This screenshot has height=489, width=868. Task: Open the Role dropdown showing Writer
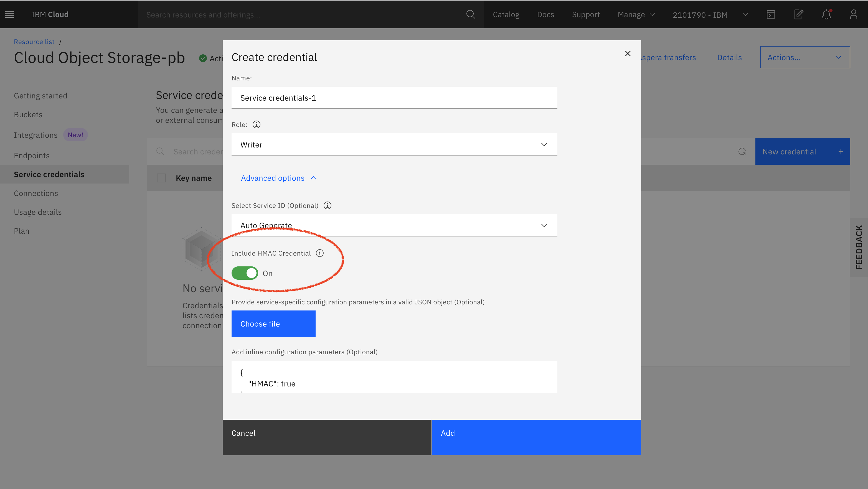(394, 144)
